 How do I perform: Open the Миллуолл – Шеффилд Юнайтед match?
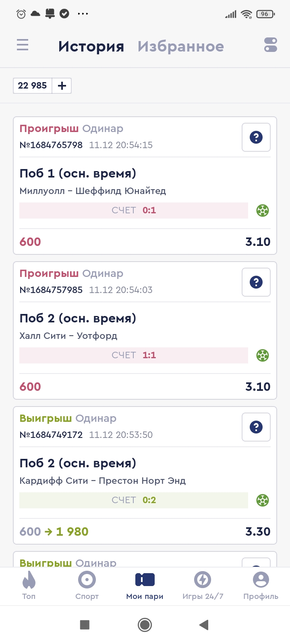(93, 191)
